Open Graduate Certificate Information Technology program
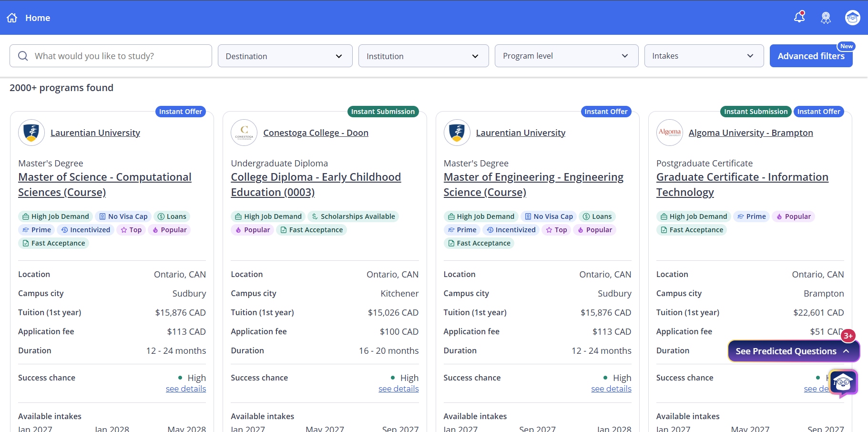The height and width of the screenshot is (432, 868). coord(742,185)
